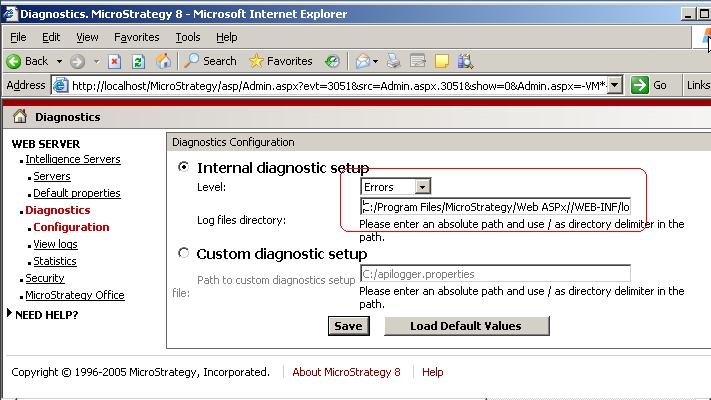Select the Configuration sidebar link
The height and width of the screenshot is (400, 711).
click(71, 227)
